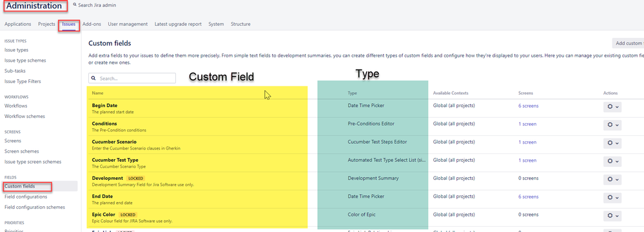Click the End Date field name
The image size is (644, 232).
[x=102, y=197]
